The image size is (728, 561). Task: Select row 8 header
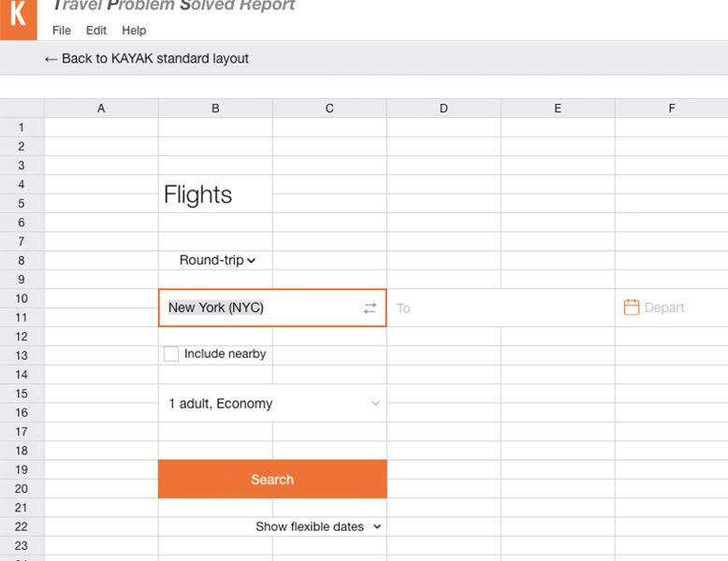tap(22, 260)
